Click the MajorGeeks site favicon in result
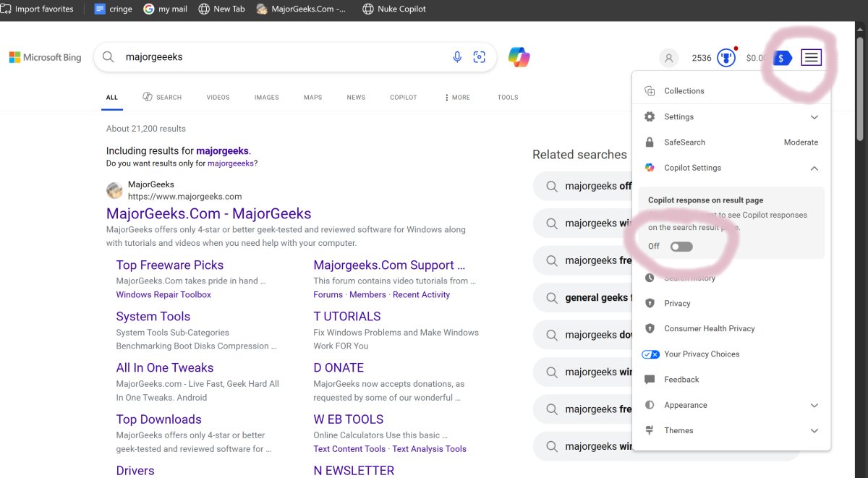Screen dimensions: 868x478 point(114,190)
